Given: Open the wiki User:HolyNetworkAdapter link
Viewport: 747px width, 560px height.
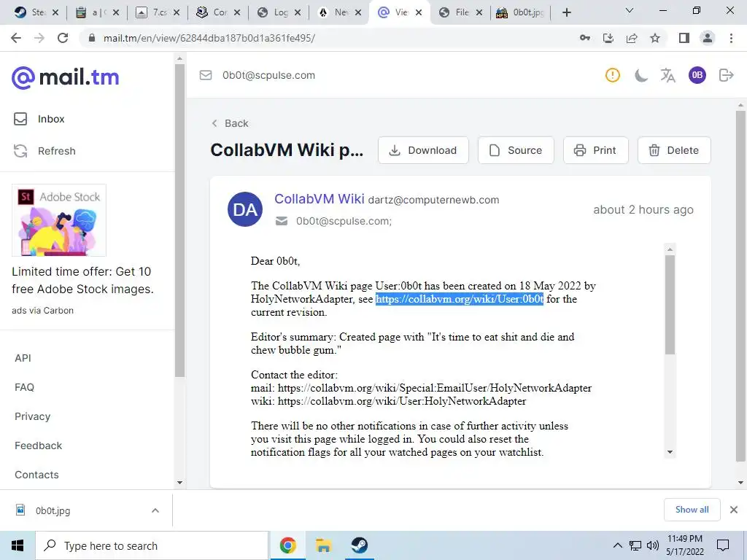Looking at the screenshot, I should (402, 402).
